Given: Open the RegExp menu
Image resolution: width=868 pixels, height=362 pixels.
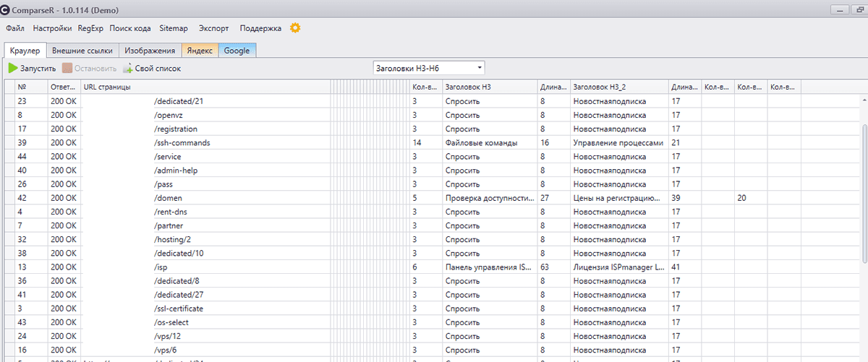Looking at the screenshot, I should [90, 29].
